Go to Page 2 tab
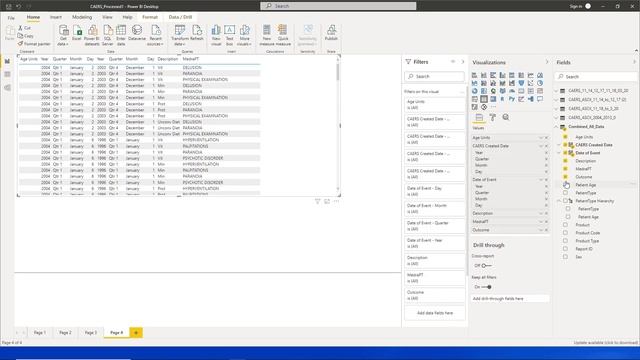Image resolution: width=640 pixels, height=360 pixels. 65,333
